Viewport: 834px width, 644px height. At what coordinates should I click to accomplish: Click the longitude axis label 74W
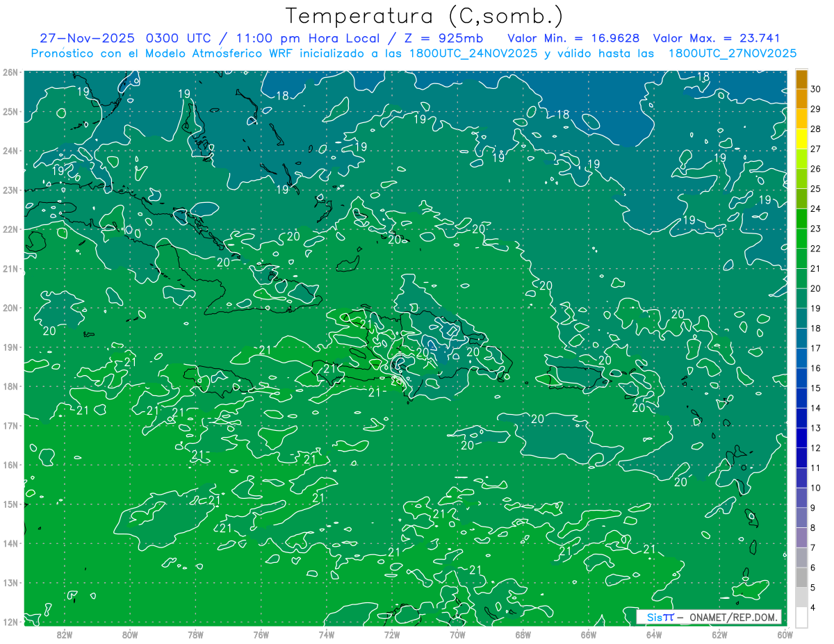coord(327,634)
